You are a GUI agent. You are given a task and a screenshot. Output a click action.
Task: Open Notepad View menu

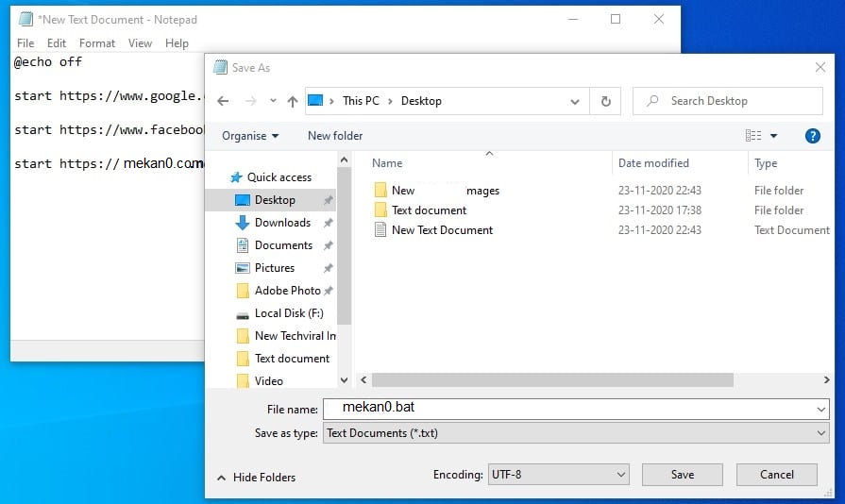[140, 43]
